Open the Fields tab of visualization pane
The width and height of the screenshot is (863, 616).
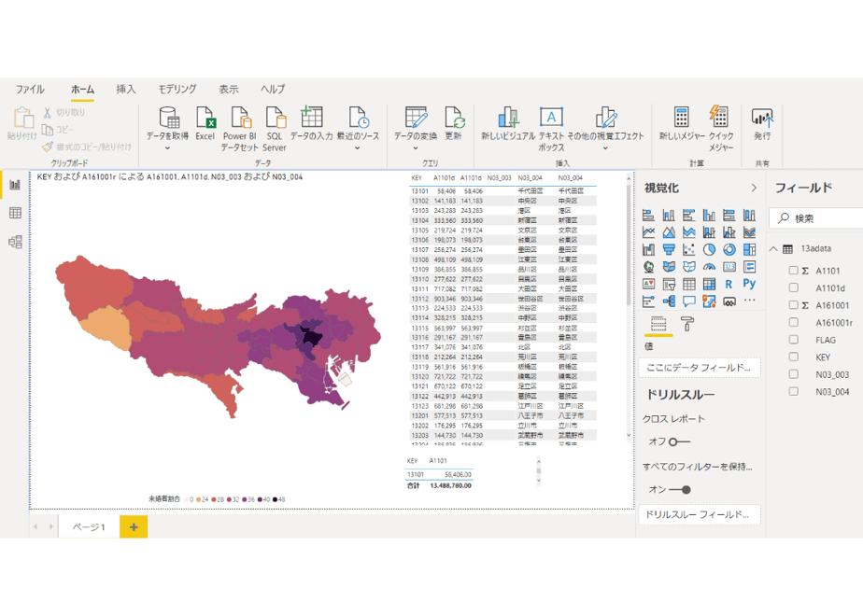tap(658, 323)
